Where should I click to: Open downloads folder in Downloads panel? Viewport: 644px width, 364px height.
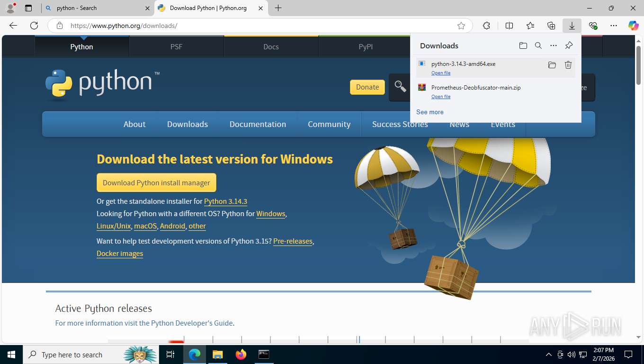pos(523,45)
